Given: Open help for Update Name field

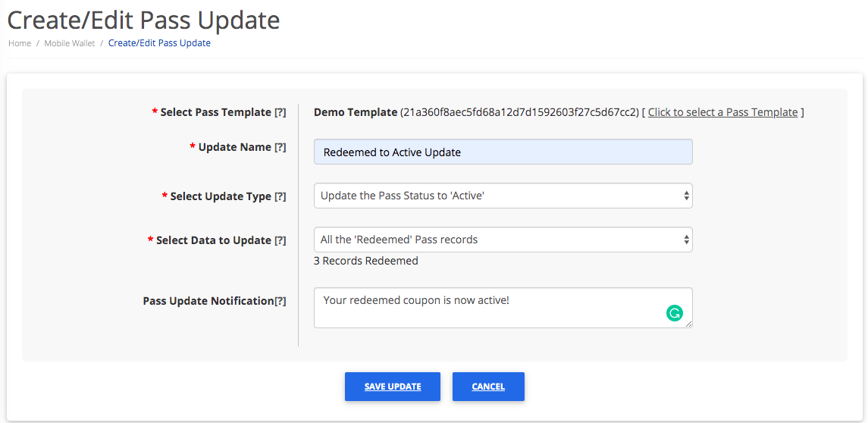Looking at the screenshot, I should pos(280,147).
